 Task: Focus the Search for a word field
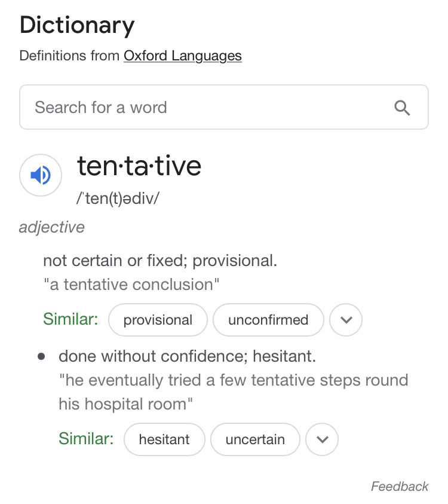203,108
